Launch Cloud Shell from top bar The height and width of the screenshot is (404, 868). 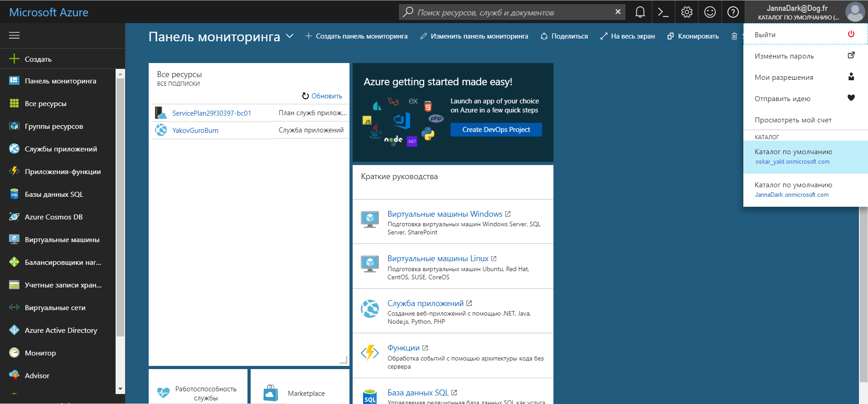tap(663, 12)
